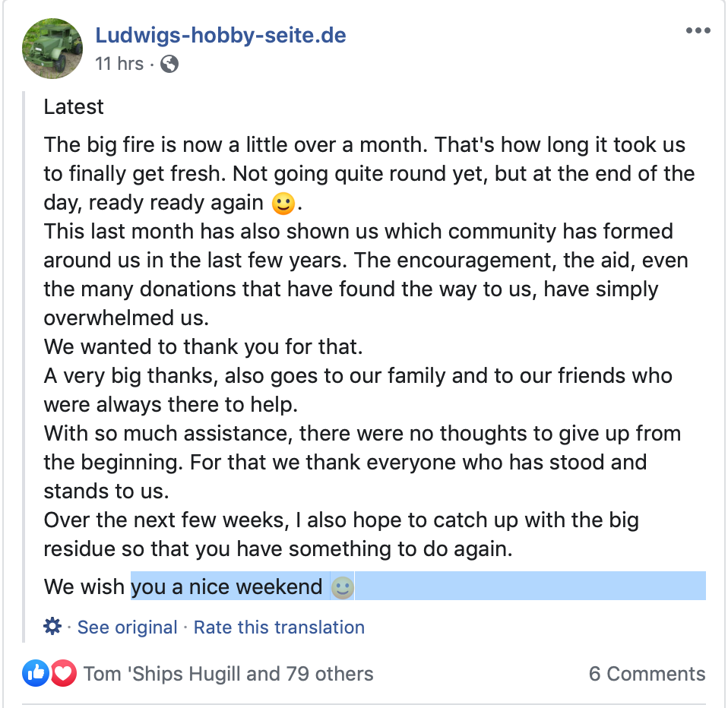
Task: Click the smiley emoji after "ready again"
Action: (x=283, y=204)
